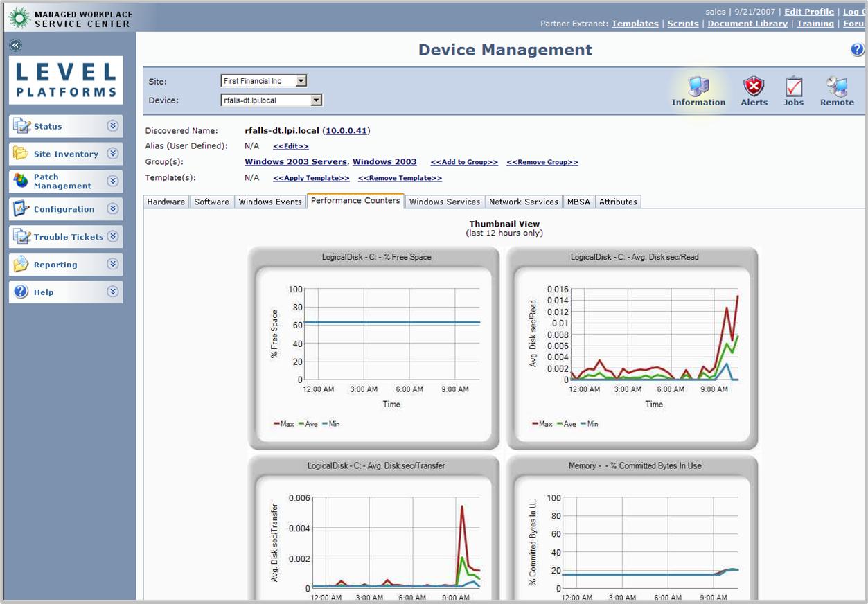Switch to the MBSA tab
Screen dimensions: 868x604
tap(578, 202)
